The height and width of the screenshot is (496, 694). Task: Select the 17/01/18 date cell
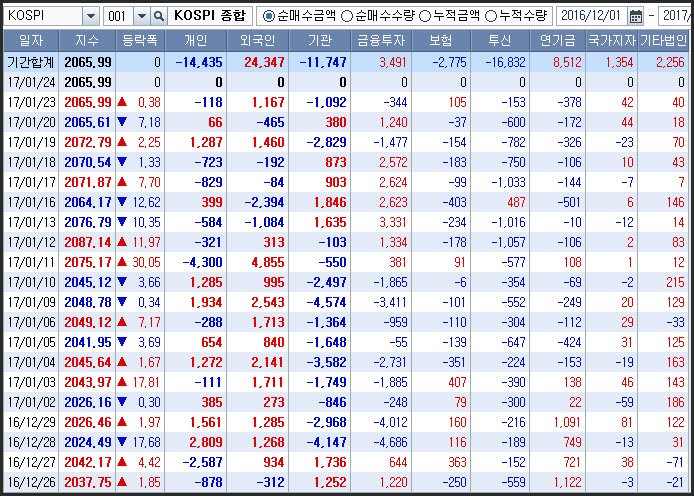pos(31,162)
